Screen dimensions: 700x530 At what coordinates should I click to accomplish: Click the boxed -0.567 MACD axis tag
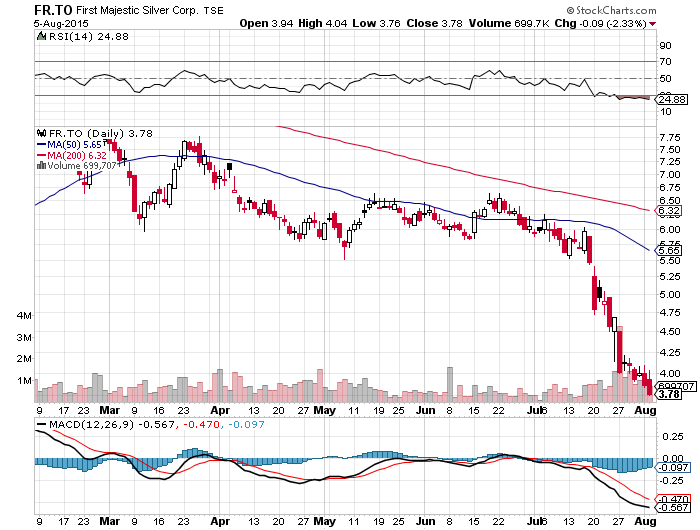pos(673,508)
